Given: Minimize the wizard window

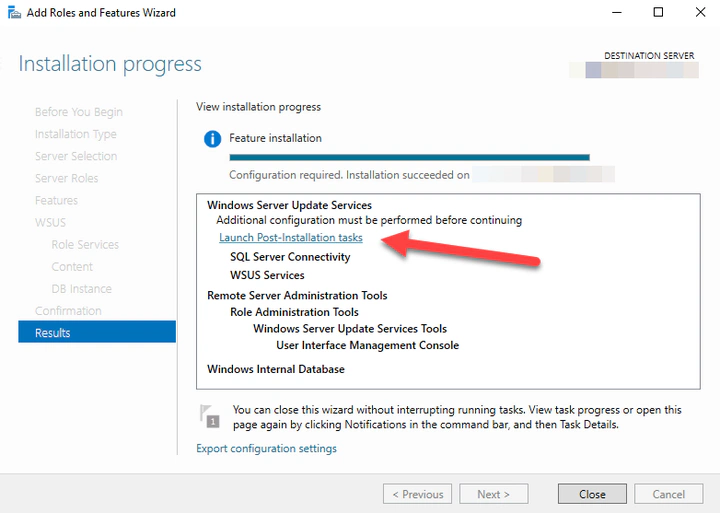Looking at the screenshot, I should (x=617, y=12).
